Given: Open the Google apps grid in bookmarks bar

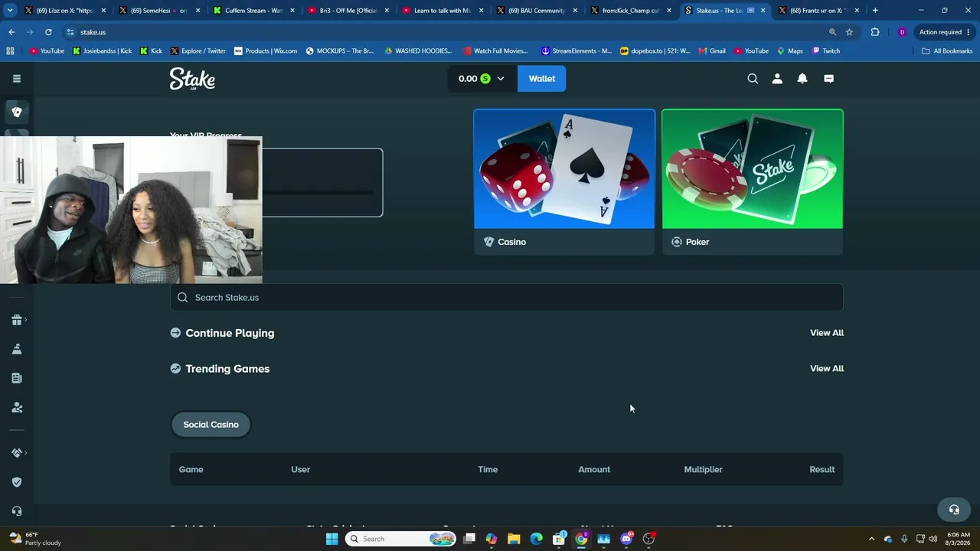Looking at the screenshot, I should click(x=10, y=51).
